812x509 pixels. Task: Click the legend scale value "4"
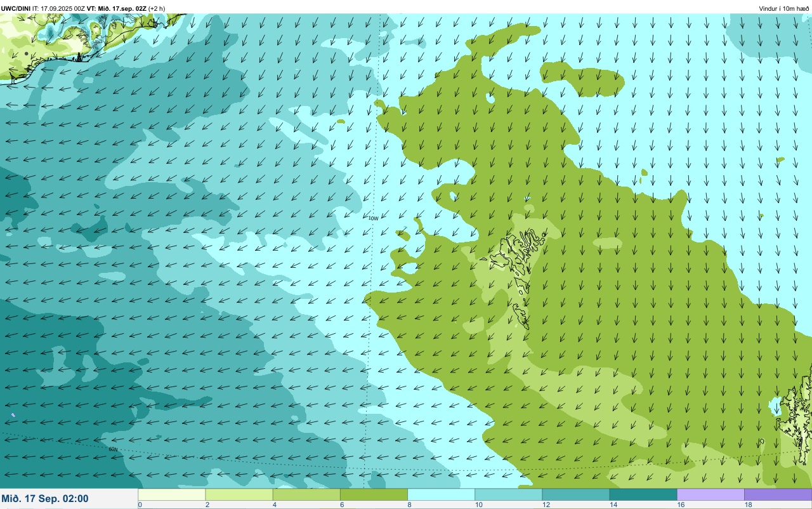point(274,505)
